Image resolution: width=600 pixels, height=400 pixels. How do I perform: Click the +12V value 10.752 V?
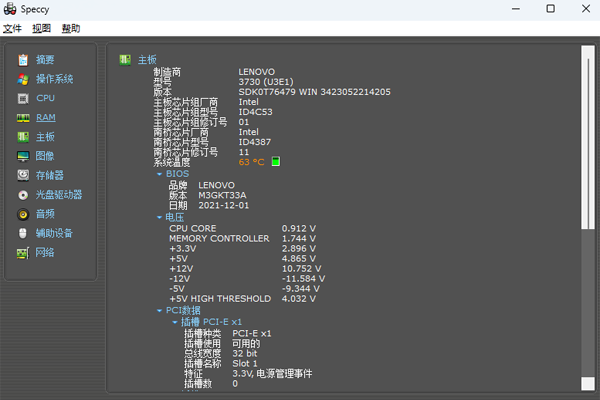pyautogui.click(x=302, y=269)
